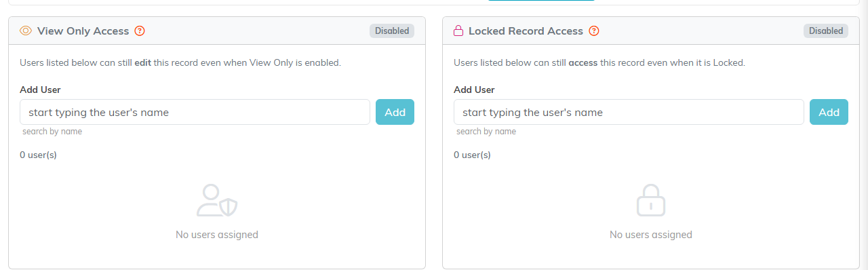Viewport: 868px width, 270px height.
Task: Focus the Add User field under View Only Access
Action: pyautogui.click(x=195, y=112)
